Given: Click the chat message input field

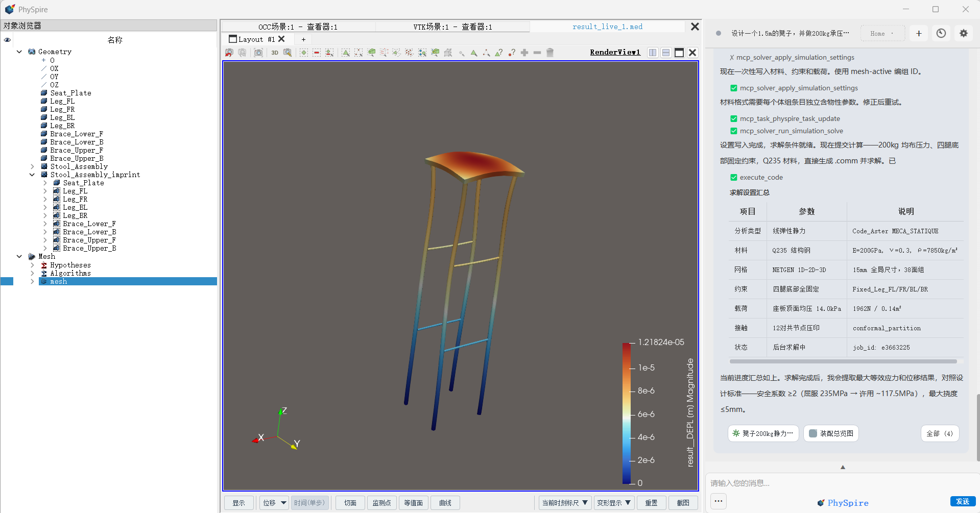Looking at the screenshot, I should point(843,483).
